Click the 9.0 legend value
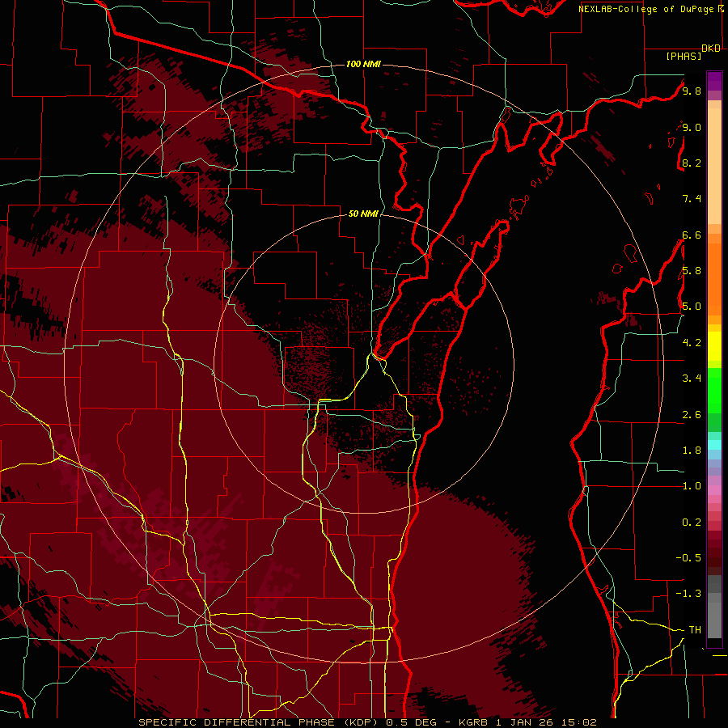This screenshot has width=728, height=728. coord(692,127)
